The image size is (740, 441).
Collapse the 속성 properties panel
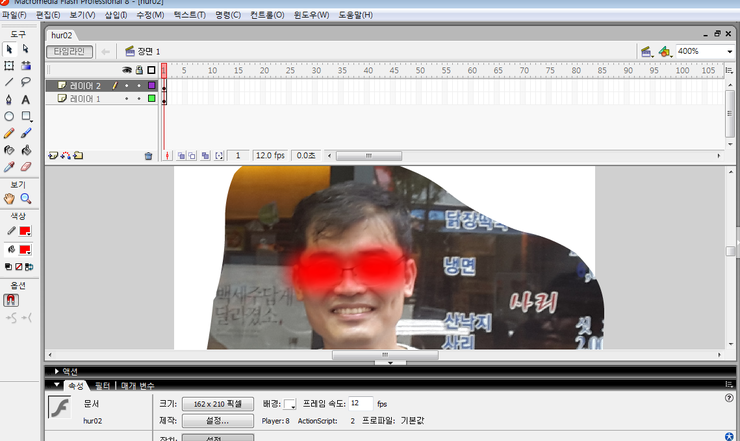(57, 385)
